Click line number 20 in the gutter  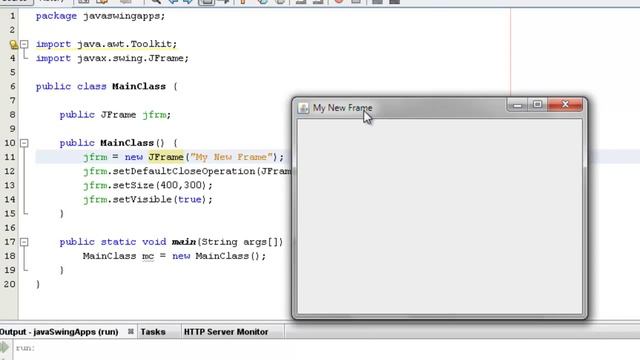(x=9, y=284)
